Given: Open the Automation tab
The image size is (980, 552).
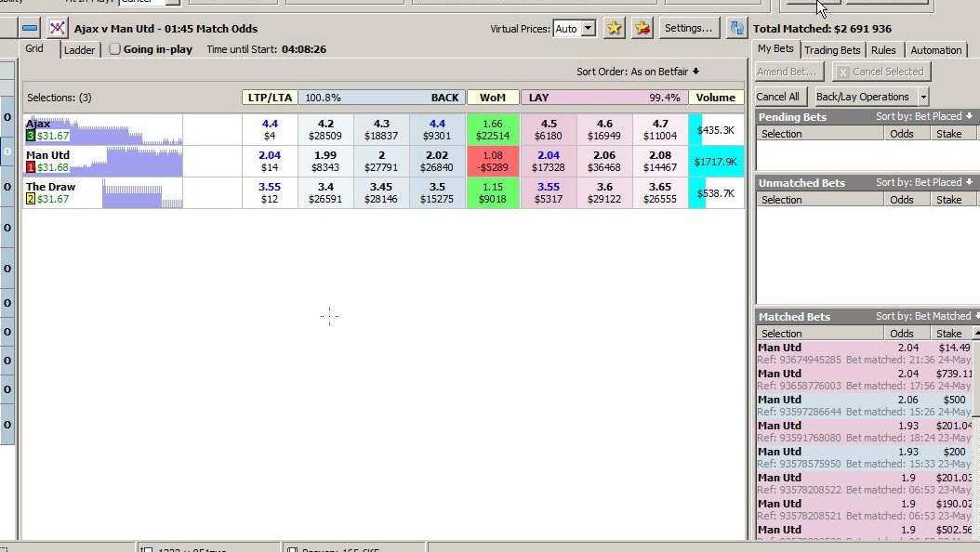Looking at the screenshot, I should 935,50.
